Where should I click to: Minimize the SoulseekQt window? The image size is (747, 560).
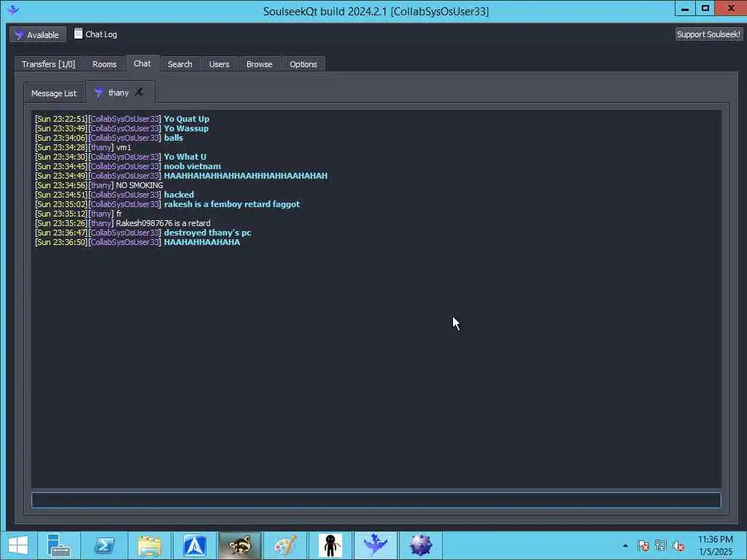(x=686, y=9)
